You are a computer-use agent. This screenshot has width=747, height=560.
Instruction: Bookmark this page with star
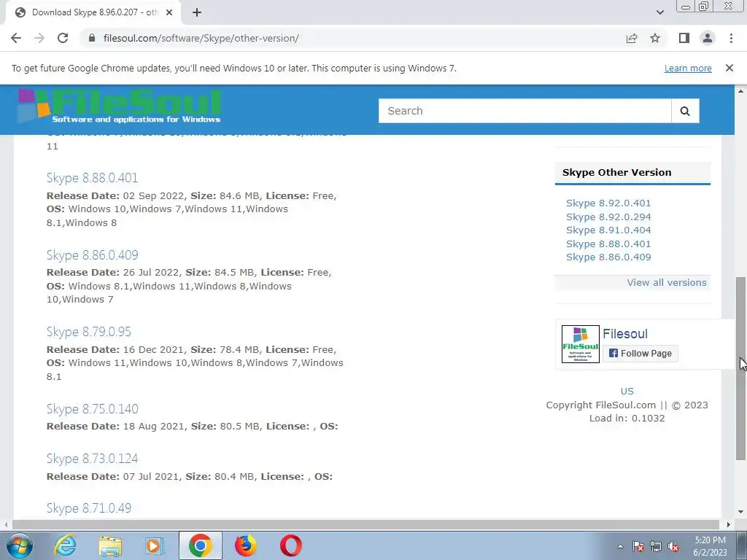pos(655,38)
